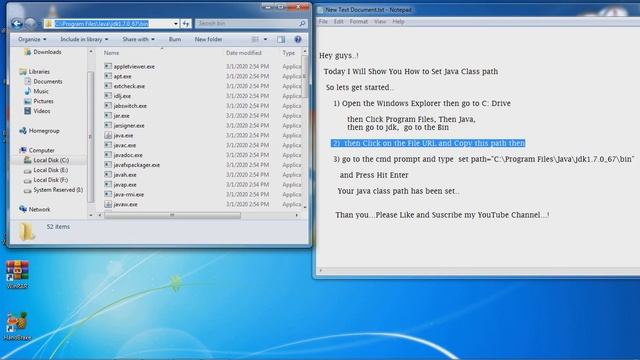Image resolution: width=640 pixels, height=360 pixels.
Task: Open Explorer help question mark icon
Action: click(298, 39)
